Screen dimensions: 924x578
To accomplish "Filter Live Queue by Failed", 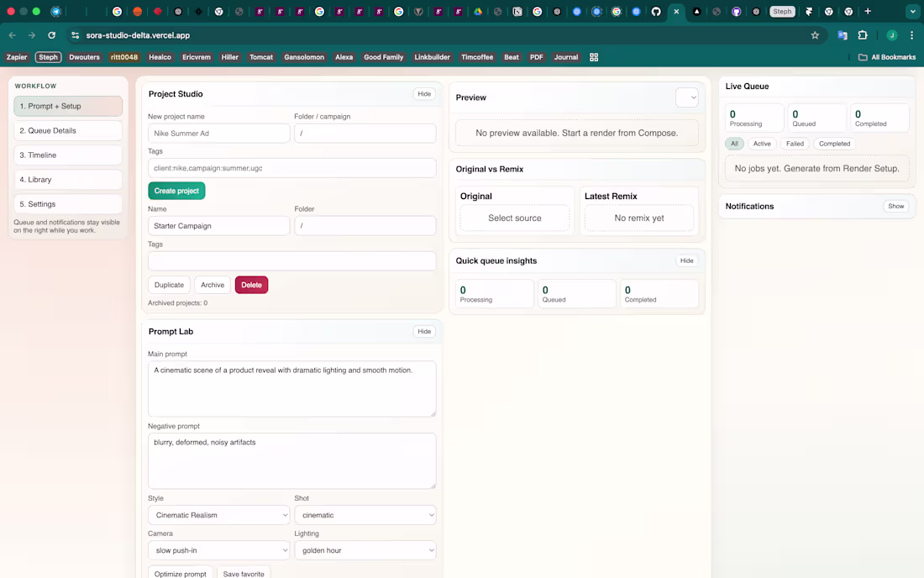I will coord(795,144).
